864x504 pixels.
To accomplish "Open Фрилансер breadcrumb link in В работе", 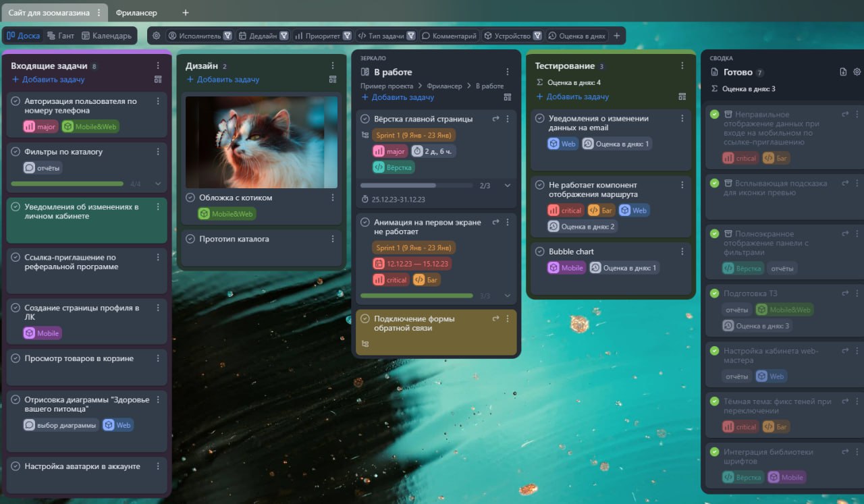I will tap(444, 86).
